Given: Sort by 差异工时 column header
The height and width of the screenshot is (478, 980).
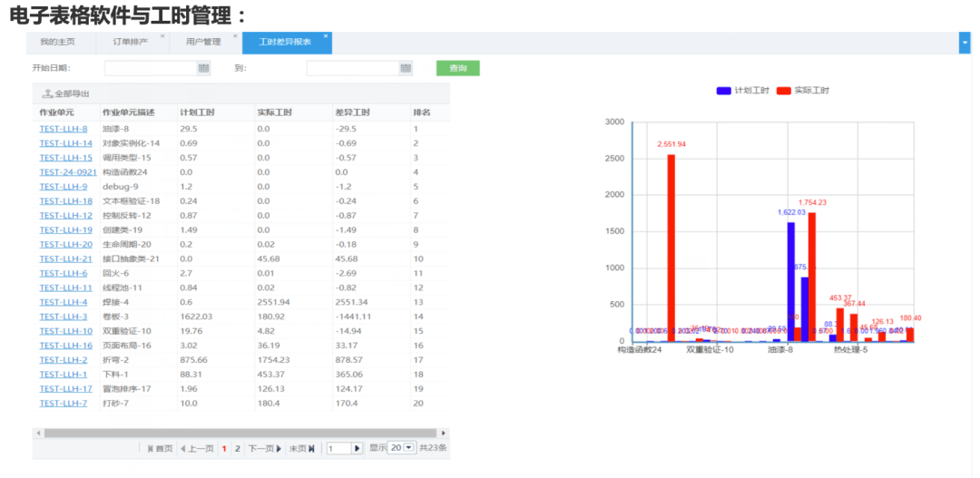Looking at the screenshot, I should 352,112.
